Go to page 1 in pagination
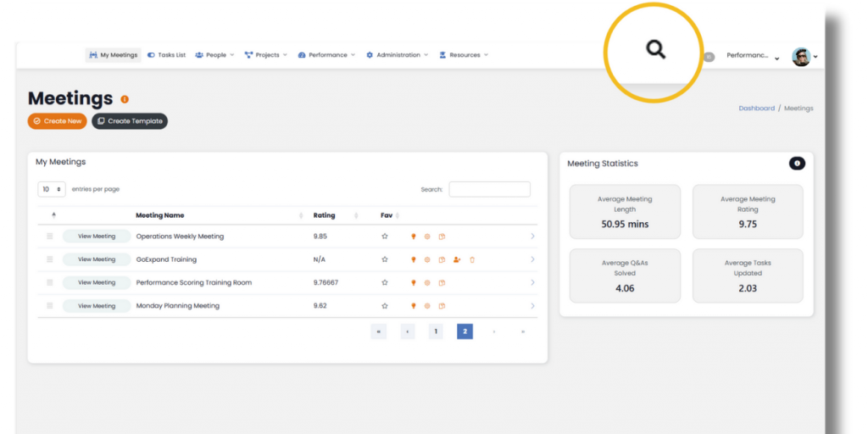 click(436, 331)
